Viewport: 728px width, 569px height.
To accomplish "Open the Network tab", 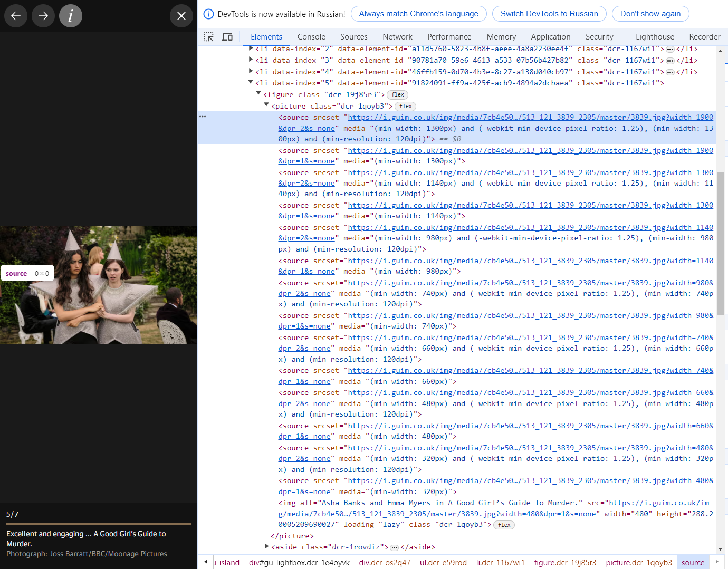I will [398, 37].
